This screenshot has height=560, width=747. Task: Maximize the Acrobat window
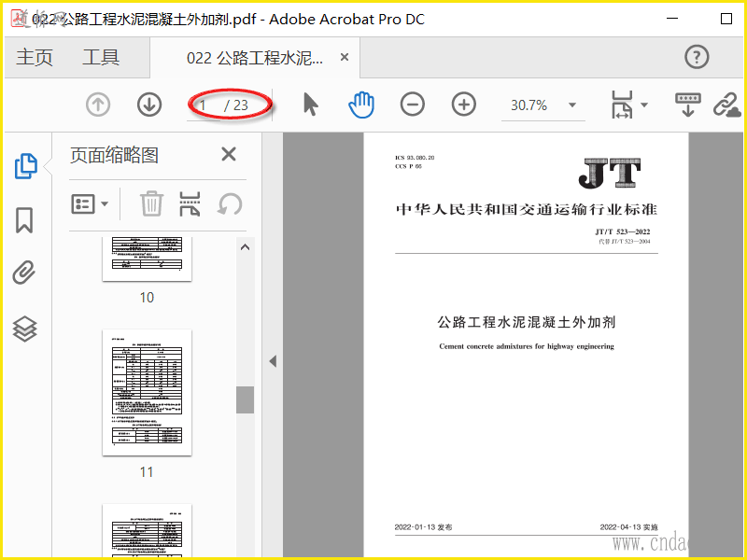point(726,19)
